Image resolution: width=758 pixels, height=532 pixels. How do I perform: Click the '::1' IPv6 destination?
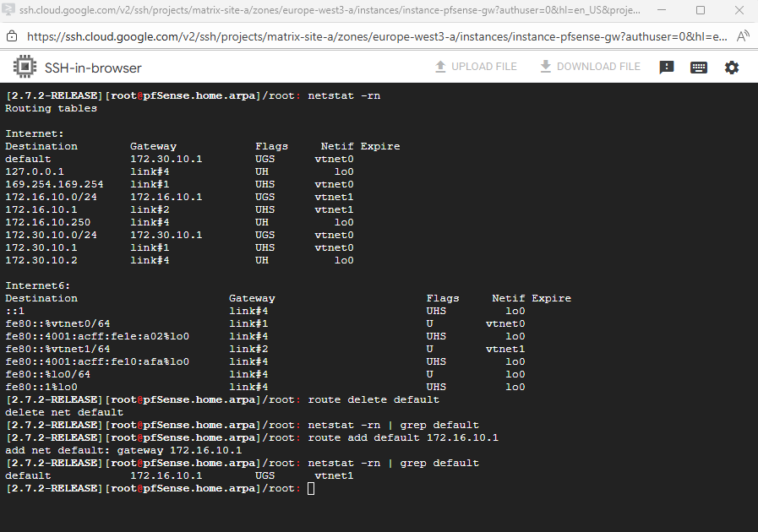click(x=14, y=311)
